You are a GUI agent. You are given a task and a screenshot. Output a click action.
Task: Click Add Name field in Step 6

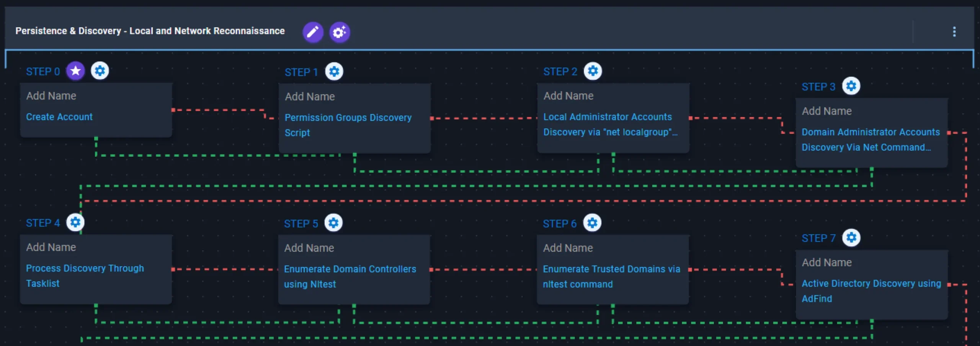pyautogui.click(x=568, y=248)
